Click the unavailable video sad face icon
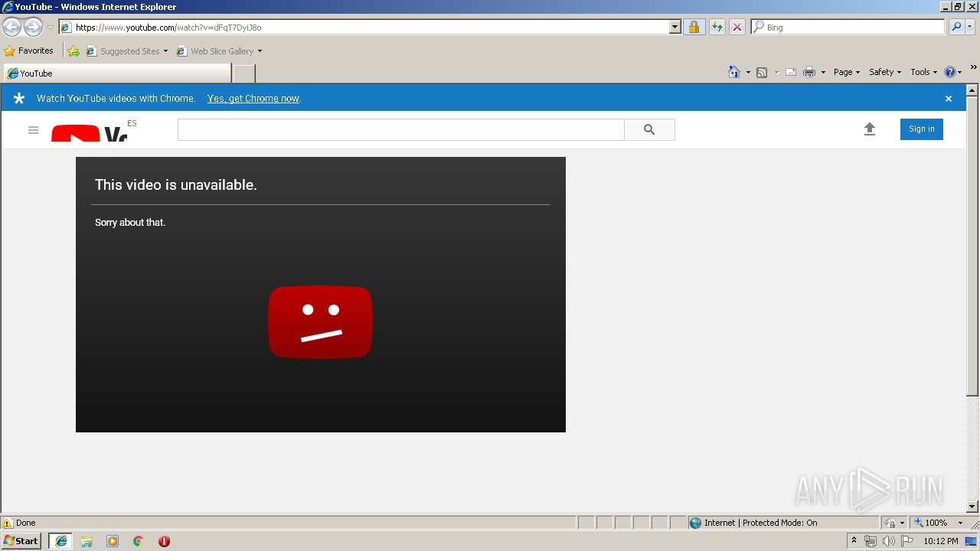 click(x=320, y=321)
